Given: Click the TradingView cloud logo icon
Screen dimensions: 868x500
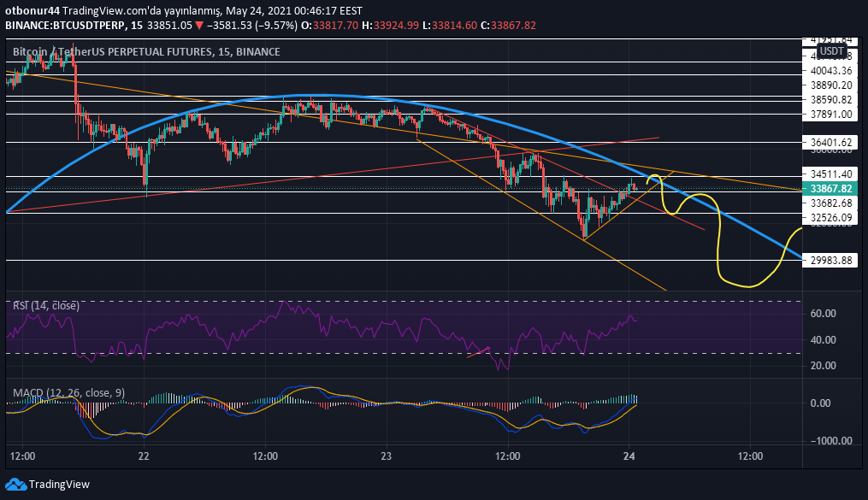Looking at the screenshot, I should click(16, 485).
